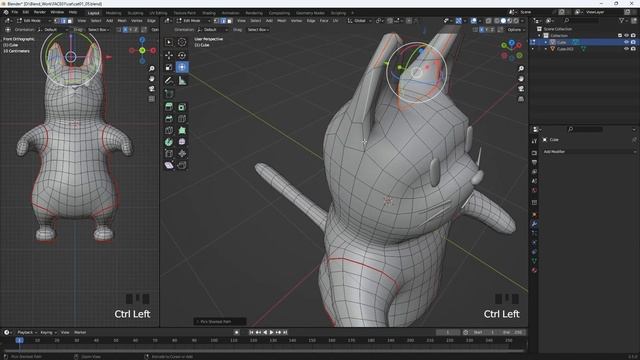The width and height of the screenshot is (640, 360).
Task: Select the Smooth vertices tool
Action: tap(182, 142)
